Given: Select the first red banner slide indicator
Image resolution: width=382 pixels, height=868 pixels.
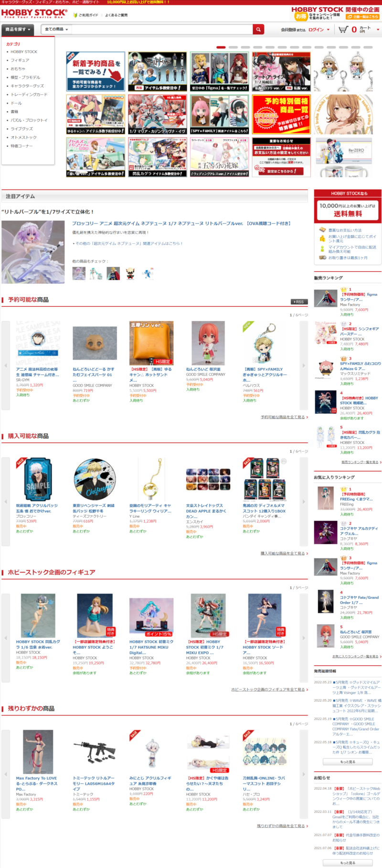Looking at the screenshot, I should point(221,47).
